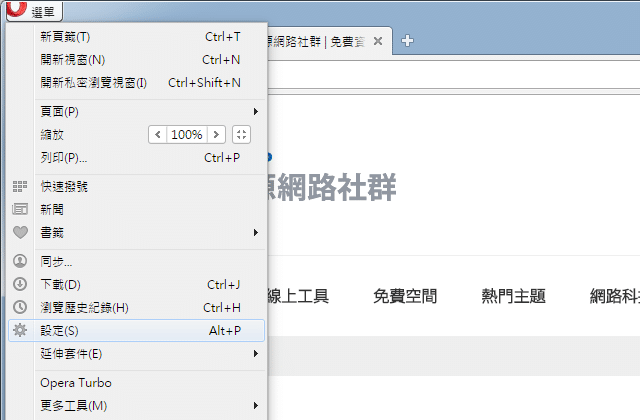Image resolution: width=640 pixels, height=420 pixels.
Task: Click the Speed Dial grid icon
Action: (x=19, y=186)
